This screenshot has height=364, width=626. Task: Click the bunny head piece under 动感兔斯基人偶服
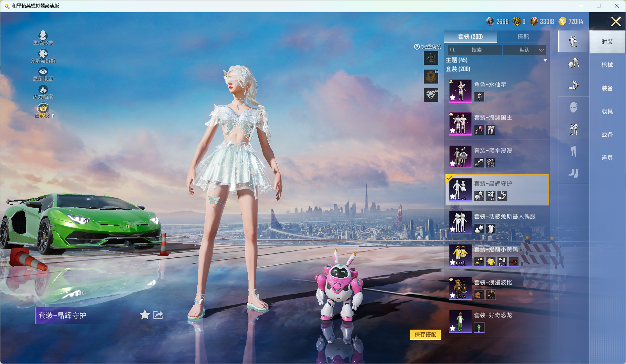tap(479, 229)
